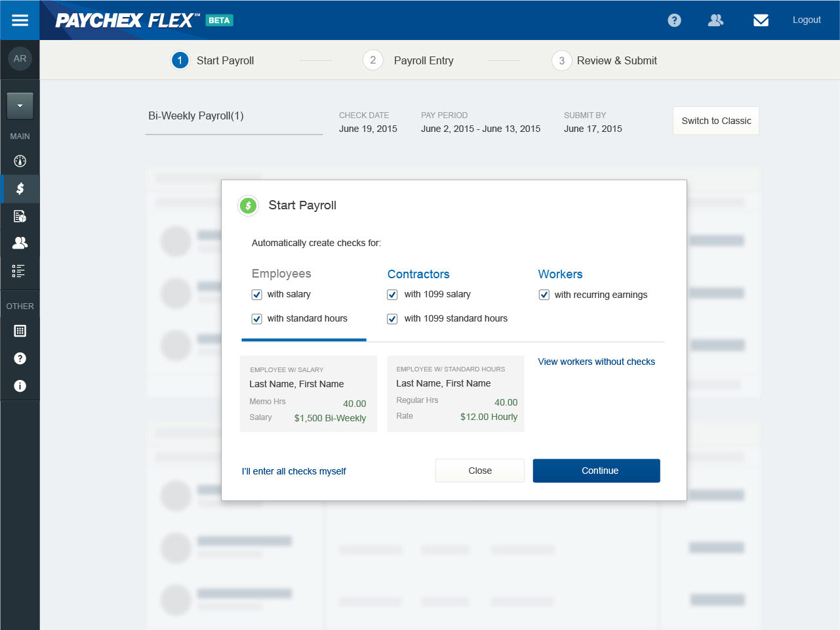Image resolution: width=840 pixels, height=630 pixels.
Task: Toggle Workers with recurring earnings checkbox
Action: click(544, 295)
